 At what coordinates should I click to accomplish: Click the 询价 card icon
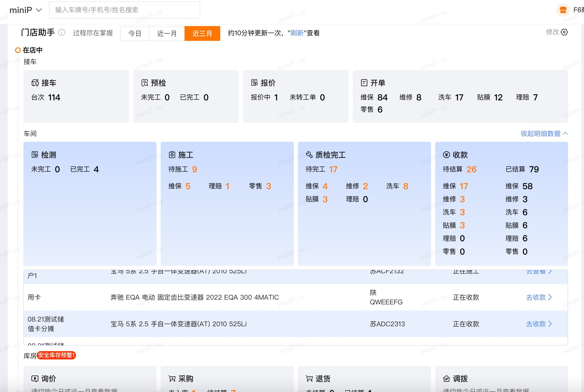click(35, 379)
